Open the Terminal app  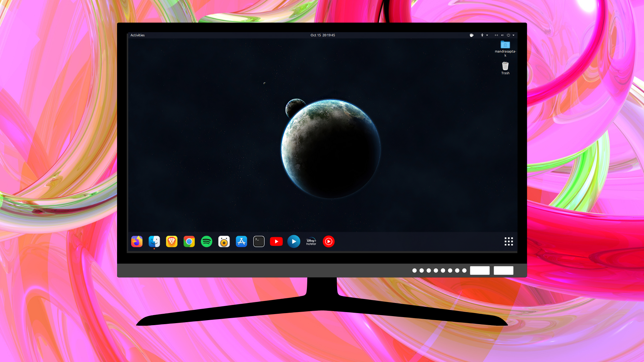coord(259,241)
